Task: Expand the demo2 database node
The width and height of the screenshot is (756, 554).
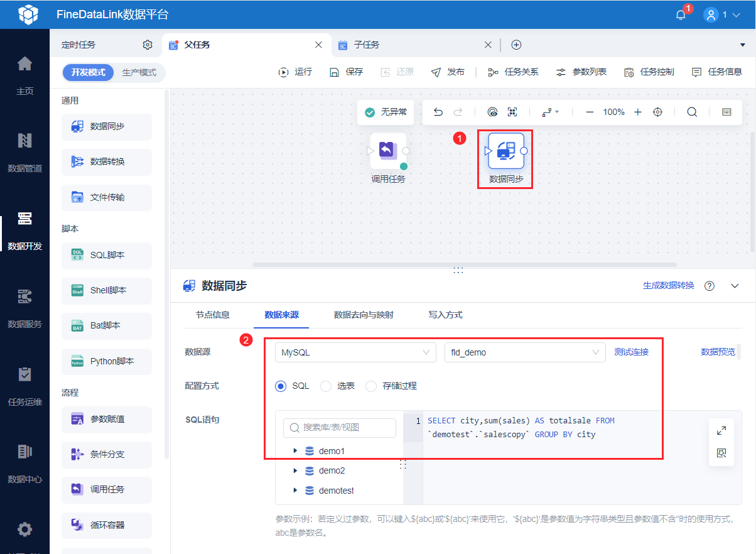Action: (x=295, y=470)
